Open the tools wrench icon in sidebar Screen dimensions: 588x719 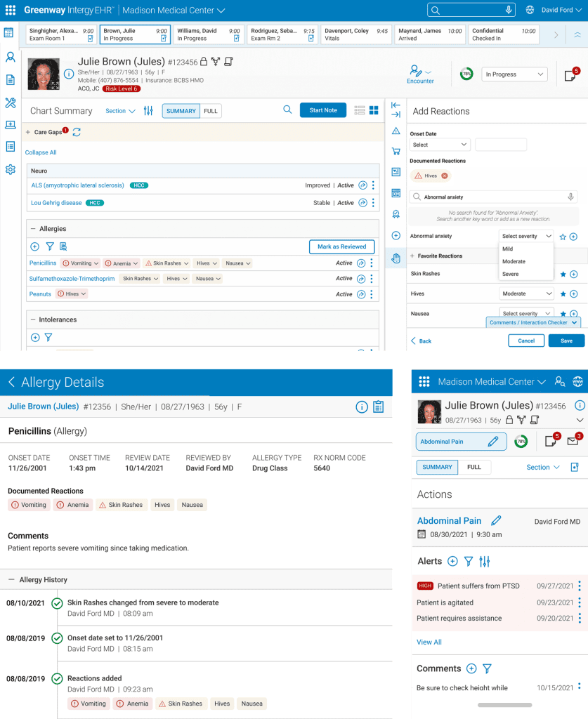10,103
